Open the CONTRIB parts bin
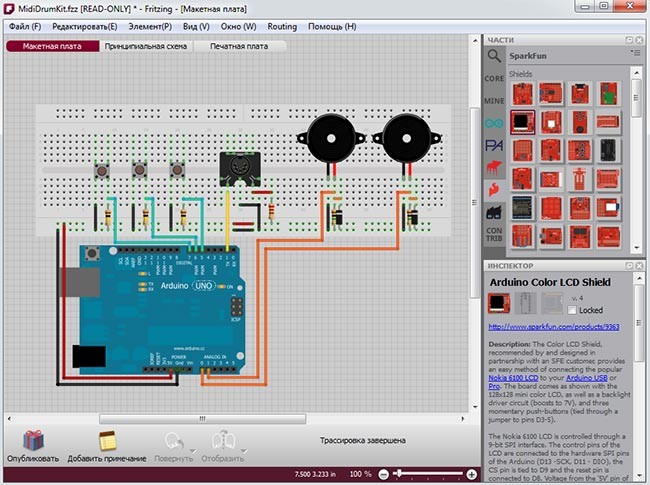The height and width of the screenshot is (485, 650). click(x=494, y=235)
